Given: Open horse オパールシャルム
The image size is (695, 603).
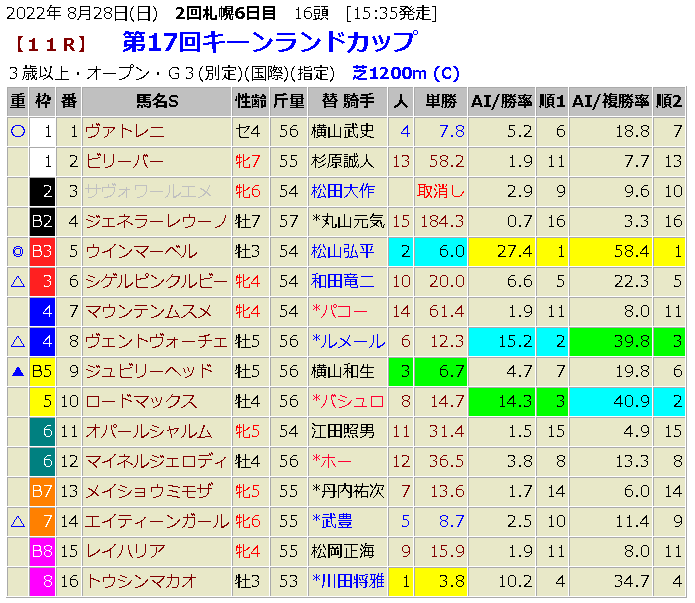Looking at the screenshot, I should click(148, 431).
